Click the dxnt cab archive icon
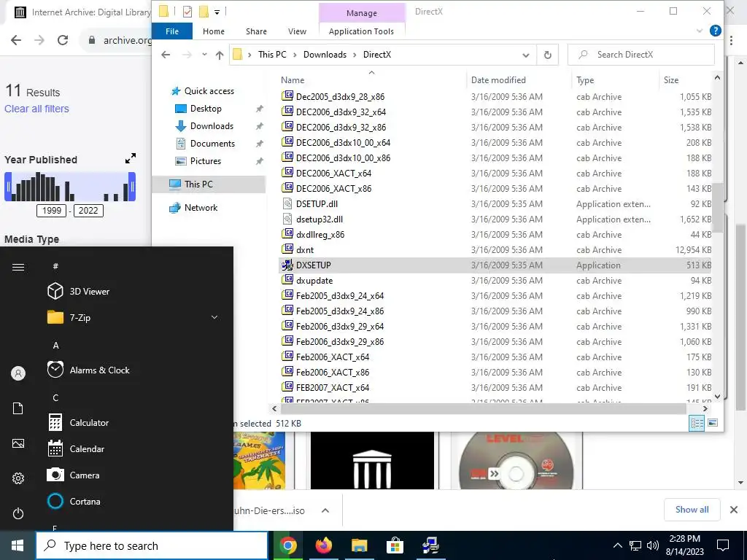747x560 pixels. (287, 249)
